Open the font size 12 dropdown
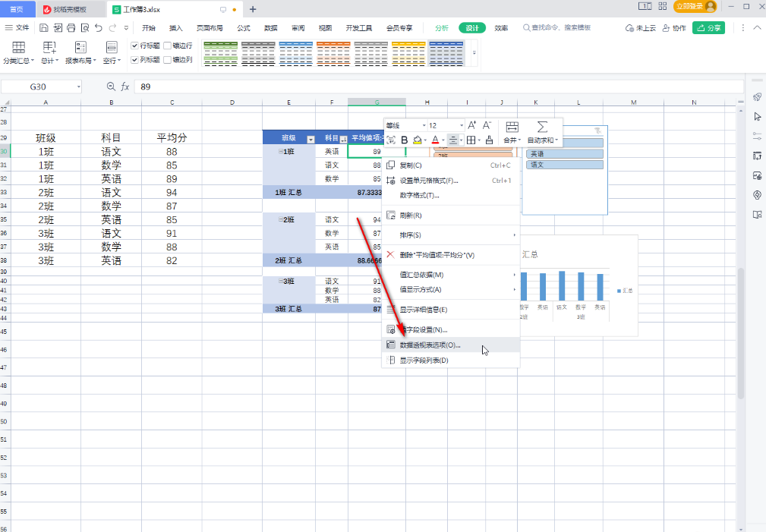This screenshot has width=766, height=532. [461, 125]
